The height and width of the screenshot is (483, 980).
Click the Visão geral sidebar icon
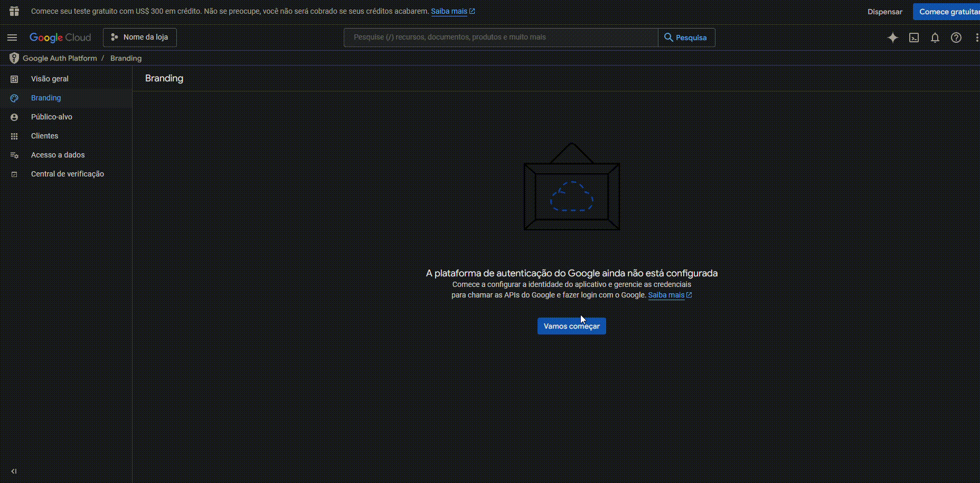[14, 79]
